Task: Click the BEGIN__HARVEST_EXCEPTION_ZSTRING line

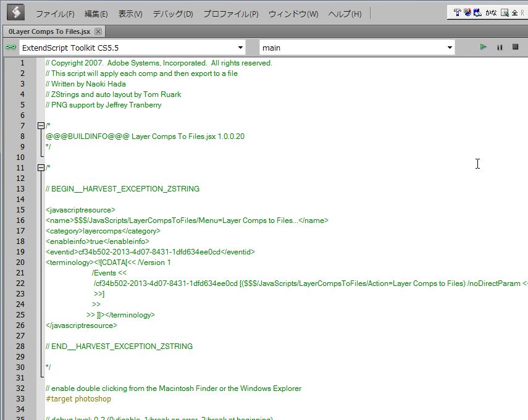Action: click(122, 188)
